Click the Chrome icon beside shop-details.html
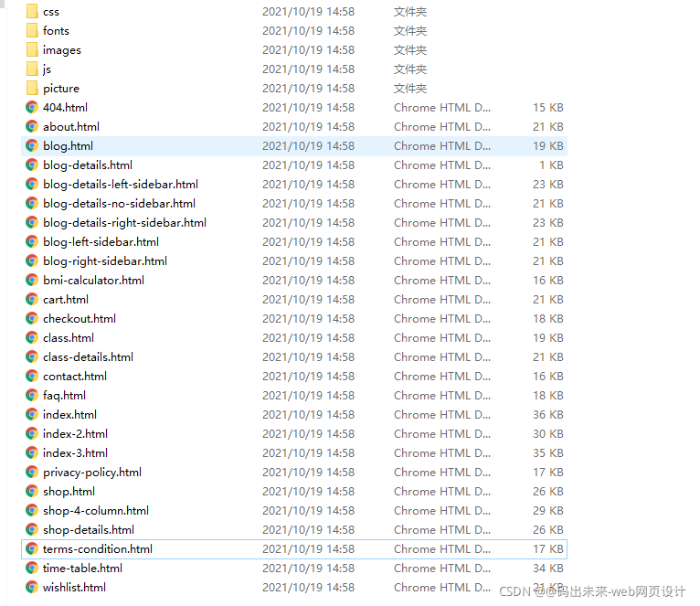The width and height of the screenshot is (700, 606). point(32,529)
